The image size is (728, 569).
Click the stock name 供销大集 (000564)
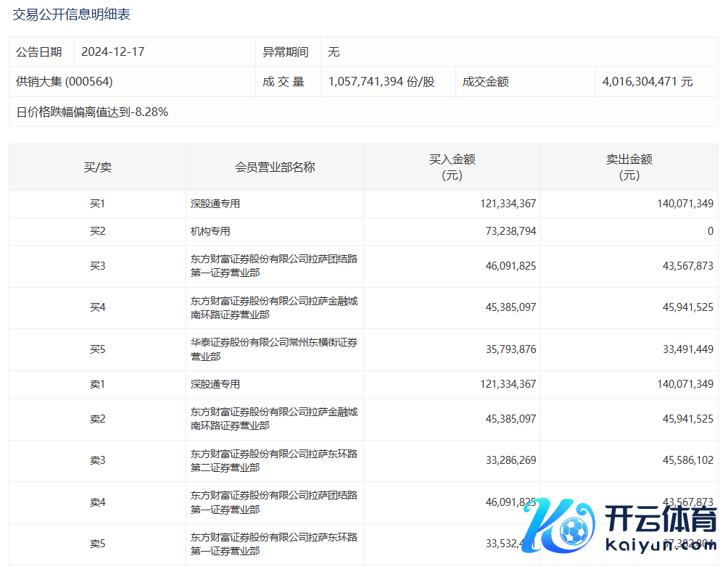click(65, 82)
